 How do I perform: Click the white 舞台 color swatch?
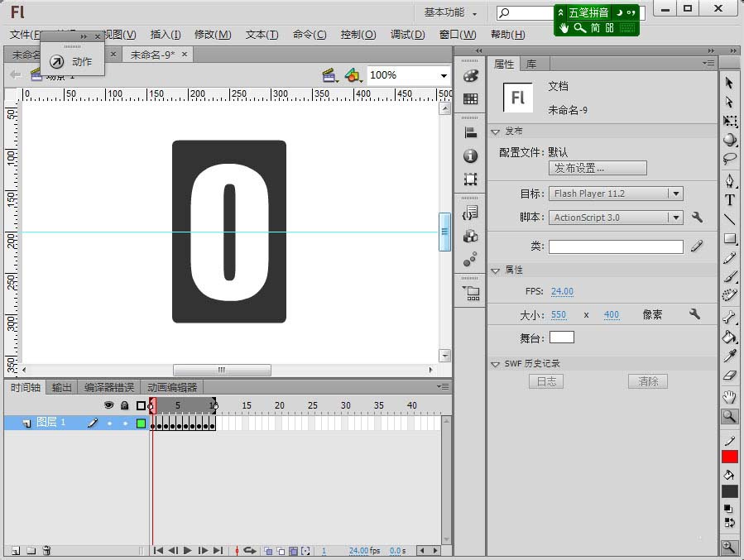click(x=561, y=337)
